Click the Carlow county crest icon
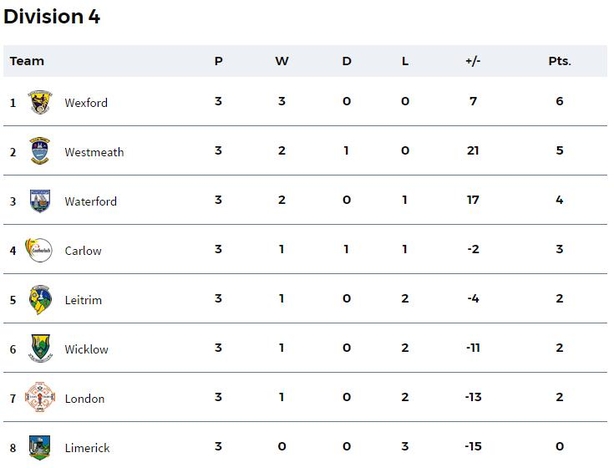This screenshot has width=614, height=468. pos(38,250)
